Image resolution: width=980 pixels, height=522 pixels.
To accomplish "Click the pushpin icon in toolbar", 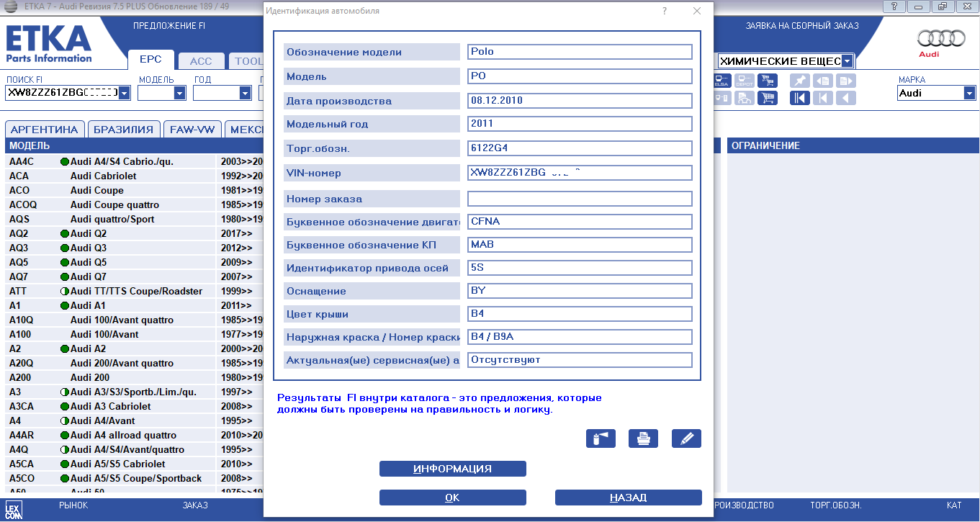I will coord(799,81).
